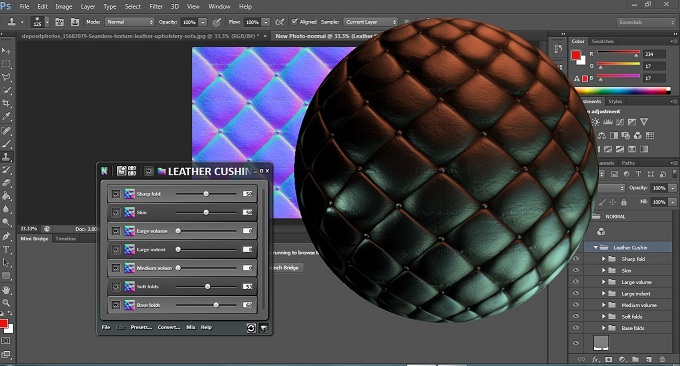Toggle the Aligned checkbox

pos(294,22)
